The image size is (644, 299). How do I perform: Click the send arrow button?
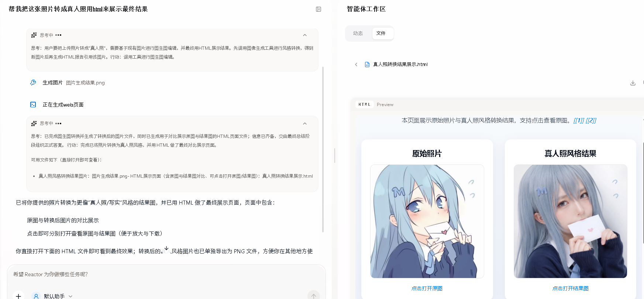tap(314, 296)
